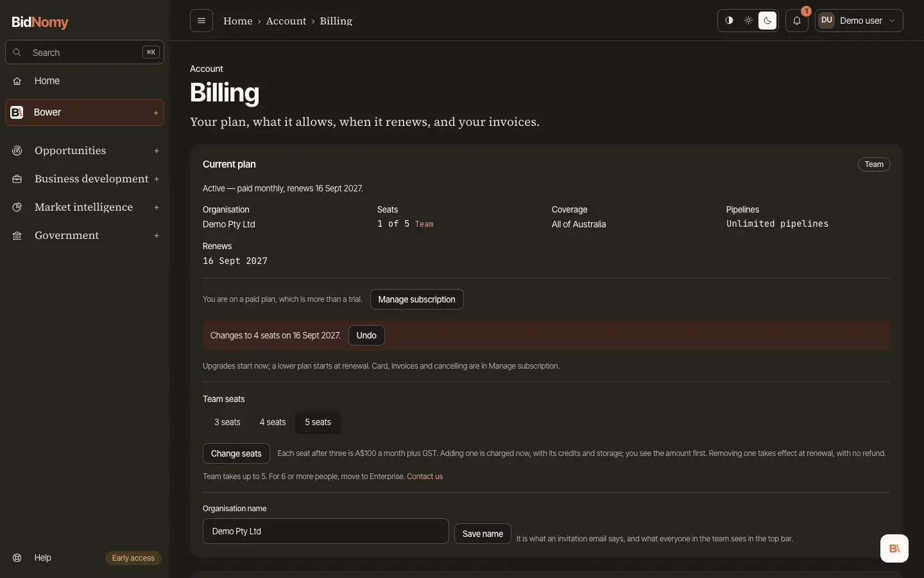Select the 5 seats option
The width and height of the screenshot is (924, 578).
pyautogui.click(x=318, y=422)
